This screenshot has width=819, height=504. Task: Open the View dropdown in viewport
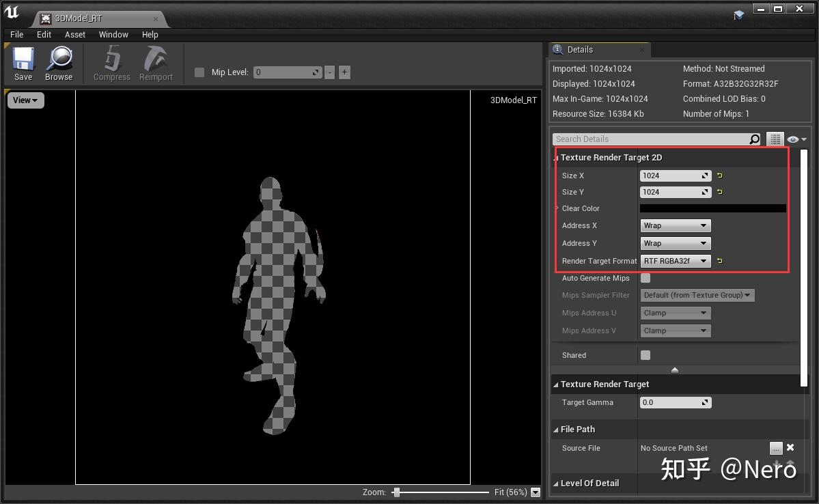point(25,100)
